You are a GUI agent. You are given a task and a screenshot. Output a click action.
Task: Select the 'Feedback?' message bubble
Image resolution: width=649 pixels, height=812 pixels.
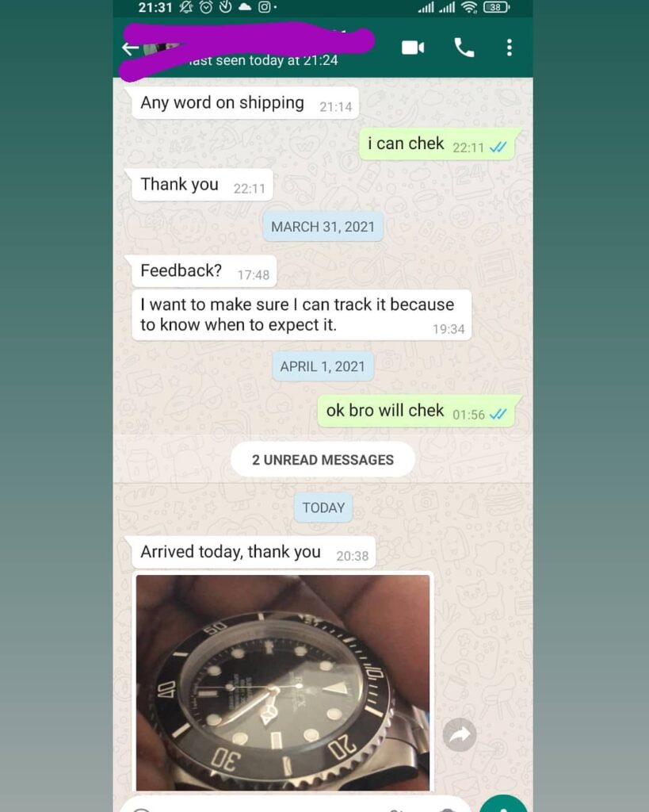[204, 271]
